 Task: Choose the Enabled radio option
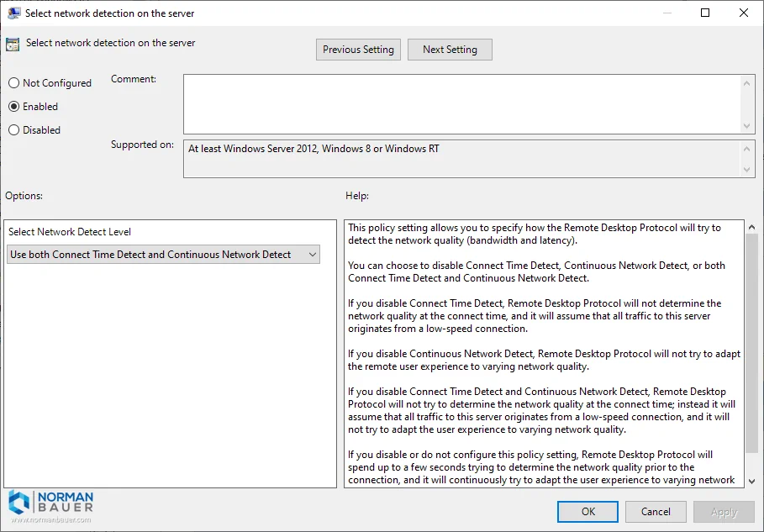[14, 107]
